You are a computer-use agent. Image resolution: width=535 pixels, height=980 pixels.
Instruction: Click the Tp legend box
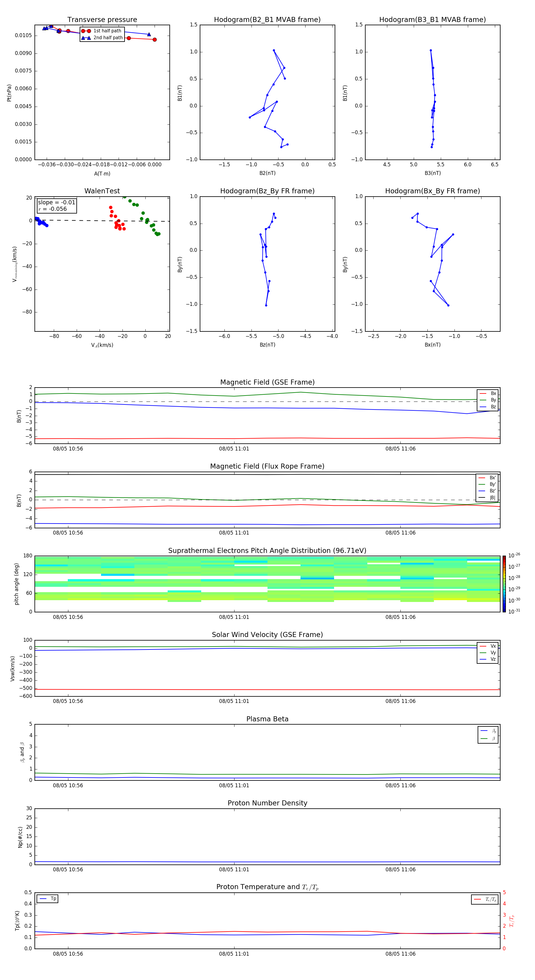[x=47, y=899]
